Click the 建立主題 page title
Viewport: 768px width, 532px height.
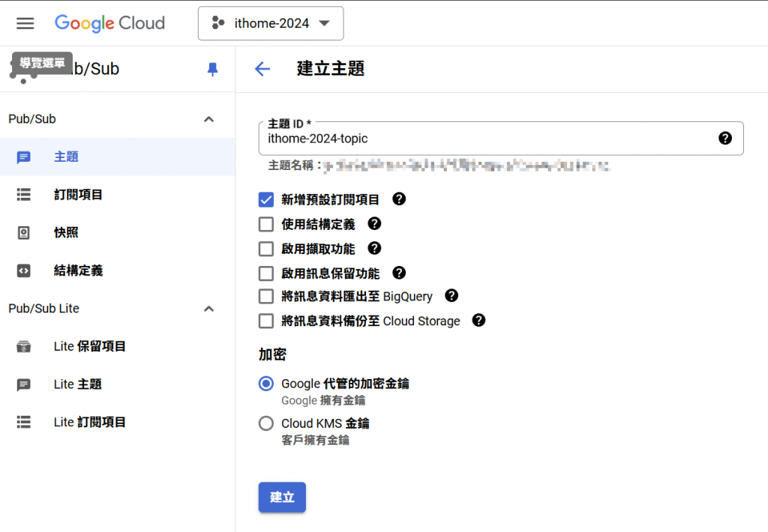331,68
